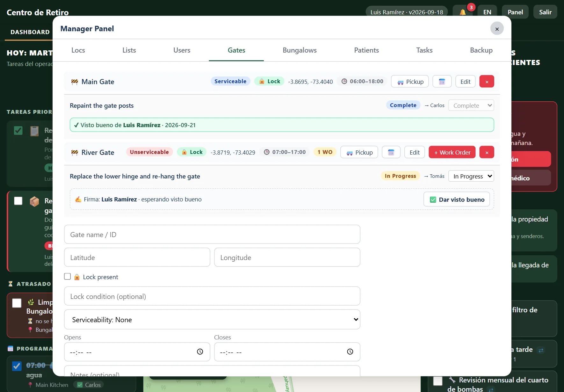The image size is (564, 392).
Task: Focus the Gate name / ID field
Action: (x=212, y=235)
